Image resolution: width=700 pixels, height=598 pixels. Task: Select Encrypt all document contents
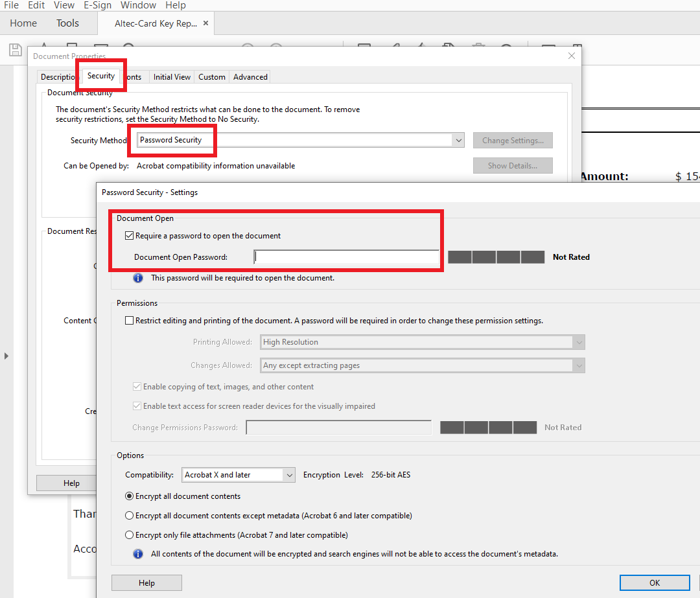pos(130,496)
